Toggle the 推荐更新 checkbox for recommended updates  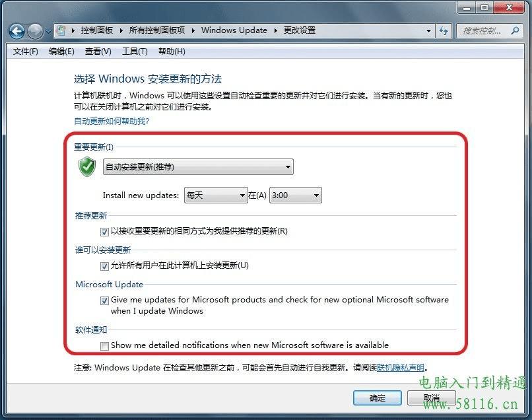pyautogui.click(x=104, y=232)
